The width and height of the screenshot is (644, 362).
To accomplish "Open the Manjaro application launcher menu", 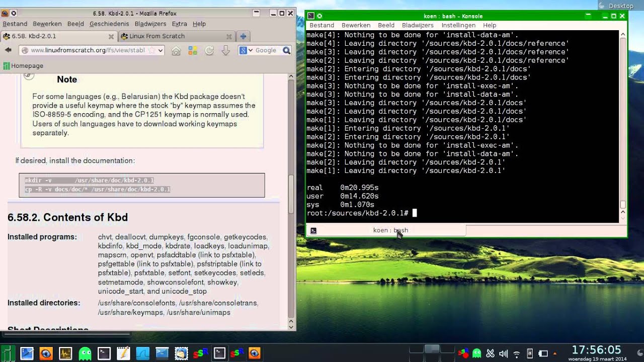I will coord(7,353).
